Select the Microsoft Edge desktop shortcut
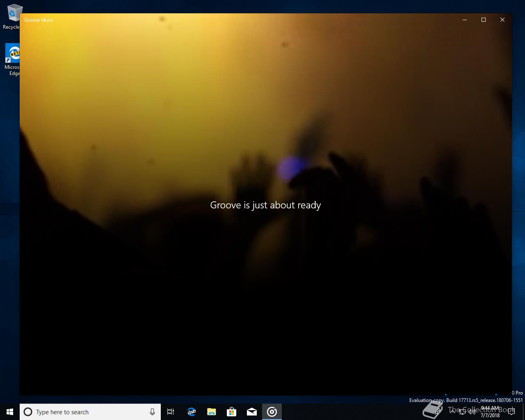 12,60
